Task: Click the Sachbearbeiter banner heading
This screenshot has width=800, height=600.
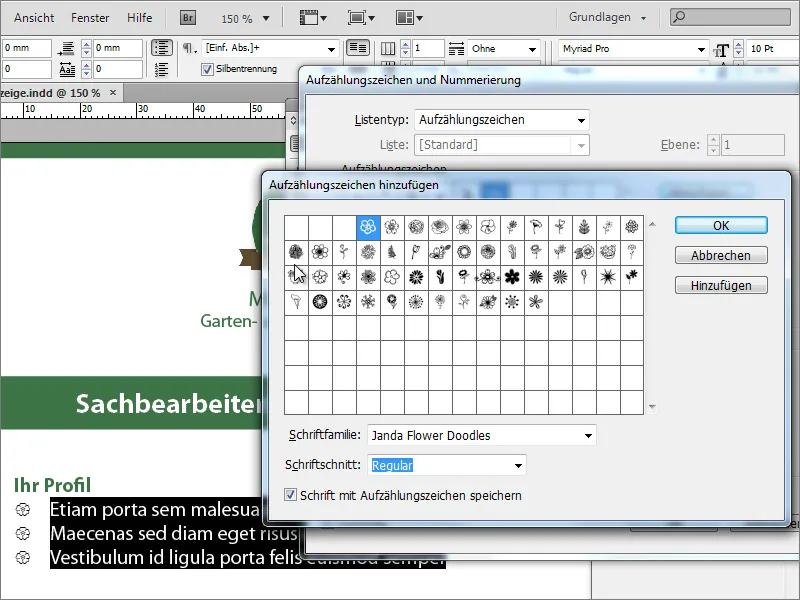Action: pyautogui.click(x=168, y=404)
